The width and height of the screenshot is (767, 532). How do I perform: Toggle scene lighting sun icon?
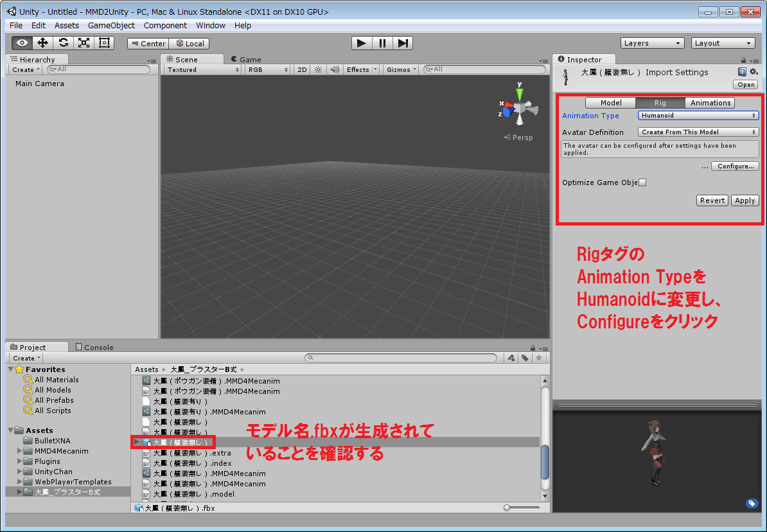[x=319, y=69]
